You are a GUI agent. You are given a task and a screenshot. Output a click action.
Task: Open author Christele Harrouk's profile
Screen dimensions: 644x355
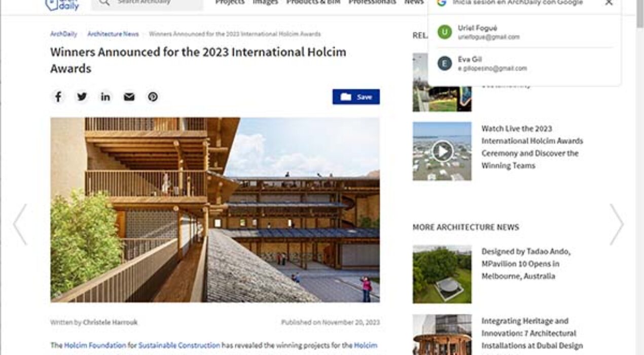110,322
